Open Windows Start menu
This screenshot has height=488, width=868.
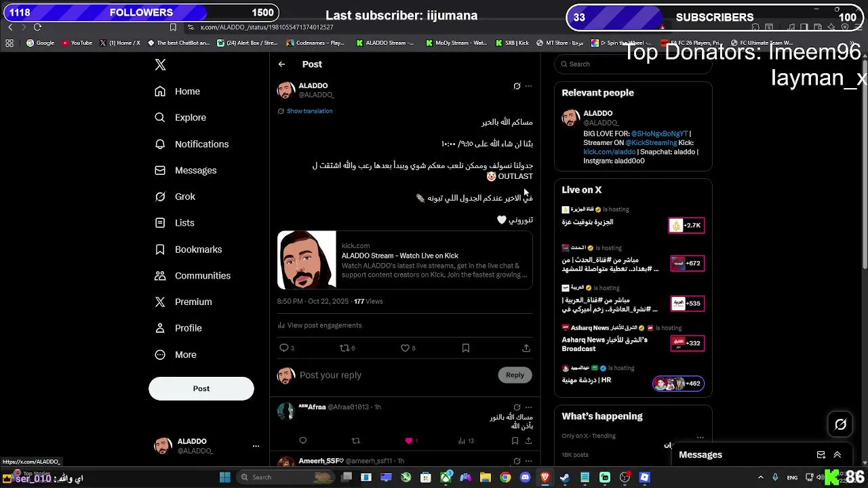tap(225, 477)
